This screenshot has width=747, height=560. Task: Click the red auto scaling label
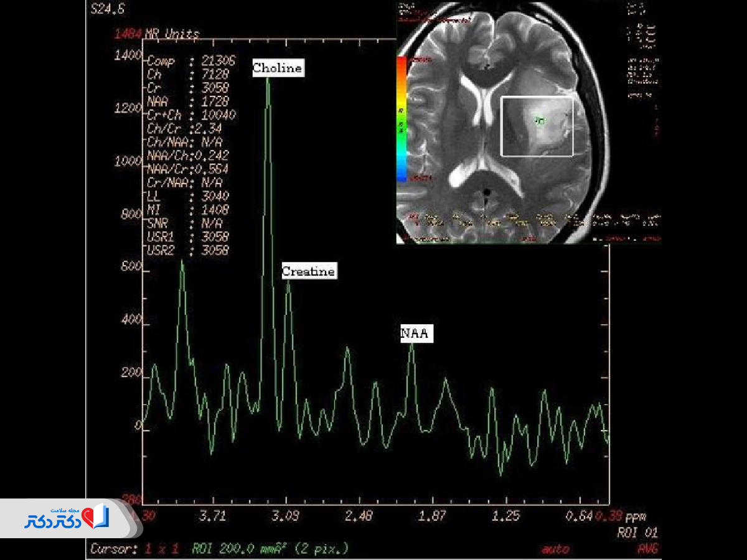pyautogui.click(x=555, y=549)
